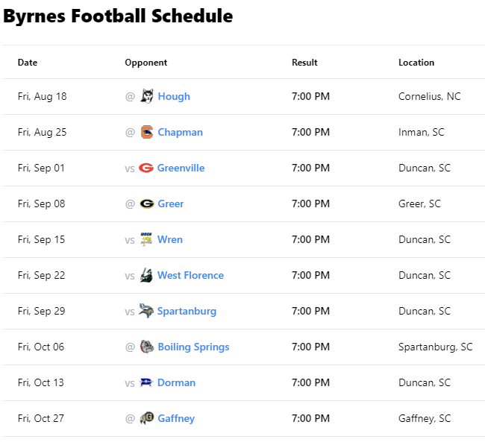485x448 pixels.
Task: Click the Date column header
Action: tap(28, 63)
